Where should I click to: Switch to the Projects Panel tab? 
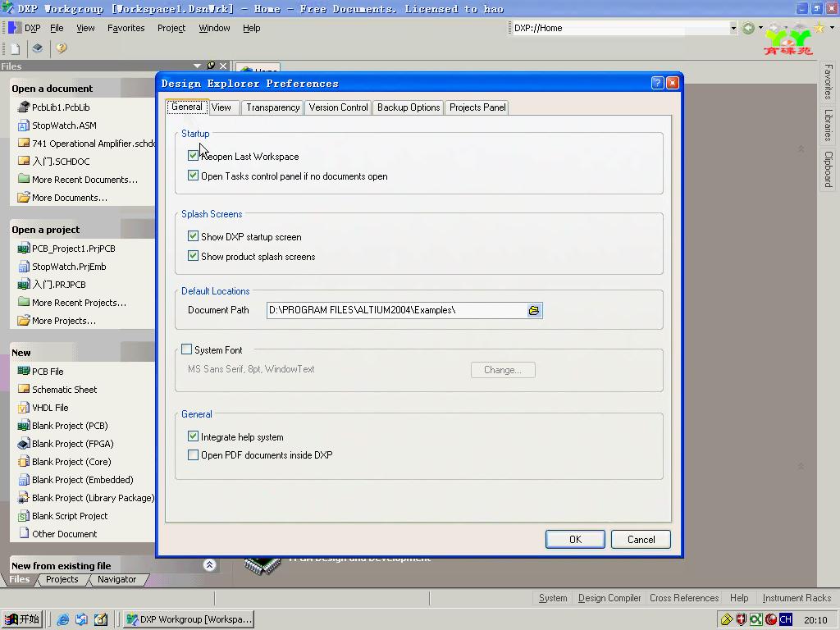click(x=477, y=107)
